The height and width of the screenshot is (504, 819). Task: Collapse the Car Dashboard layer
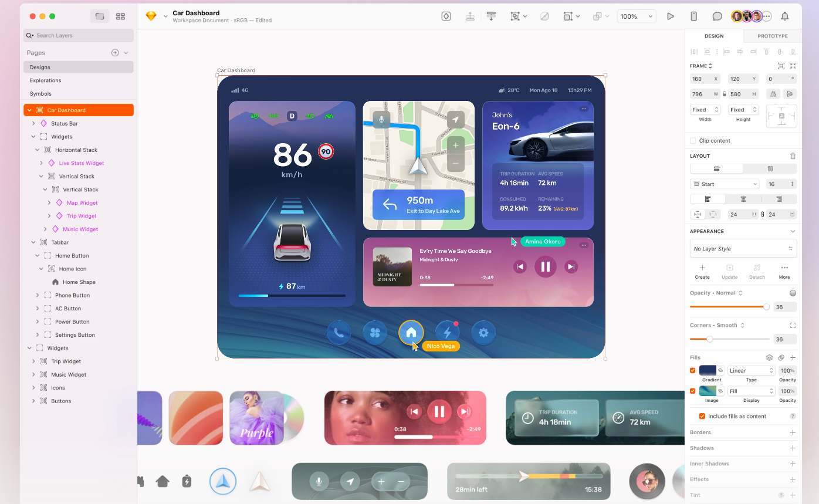[30, 110]
